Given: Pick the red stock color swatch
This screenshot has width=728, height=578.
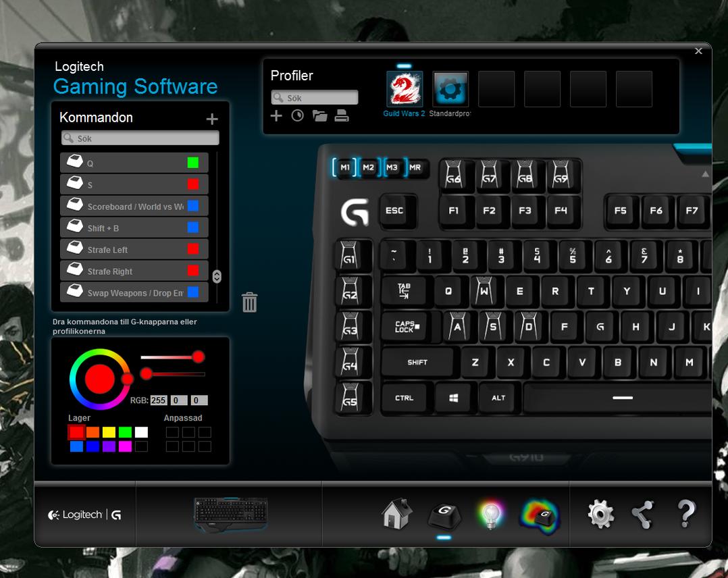Looking at the screenshot, I should coord(76,432).
